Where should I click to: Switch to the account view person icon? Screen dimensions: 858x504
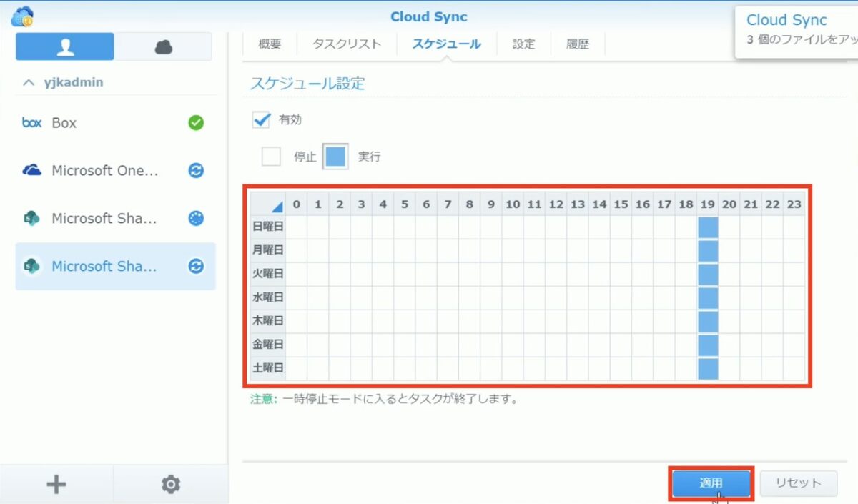point(64,46)
